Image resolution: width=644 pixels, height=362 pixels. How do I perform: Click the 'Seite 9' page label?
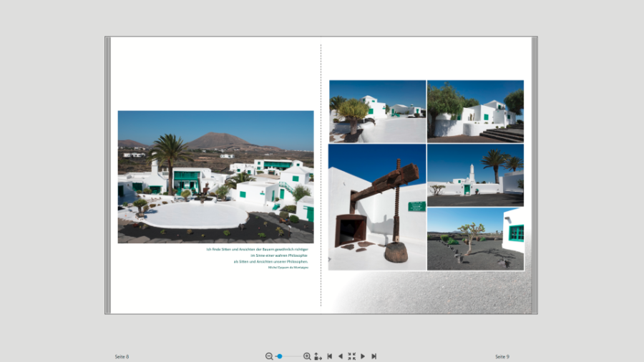click(x=502, y=356)
